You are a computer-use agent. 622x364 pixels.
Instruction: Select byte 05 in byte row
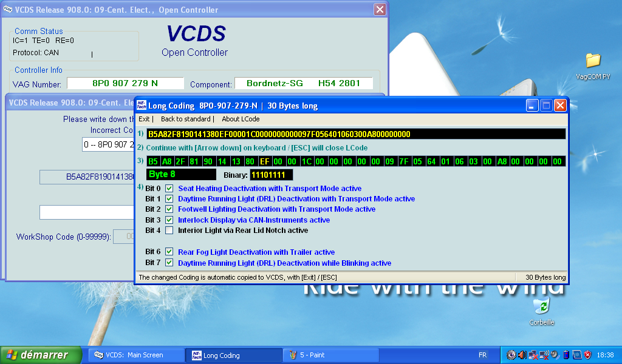pyautogui.click(x=417, y=161)
